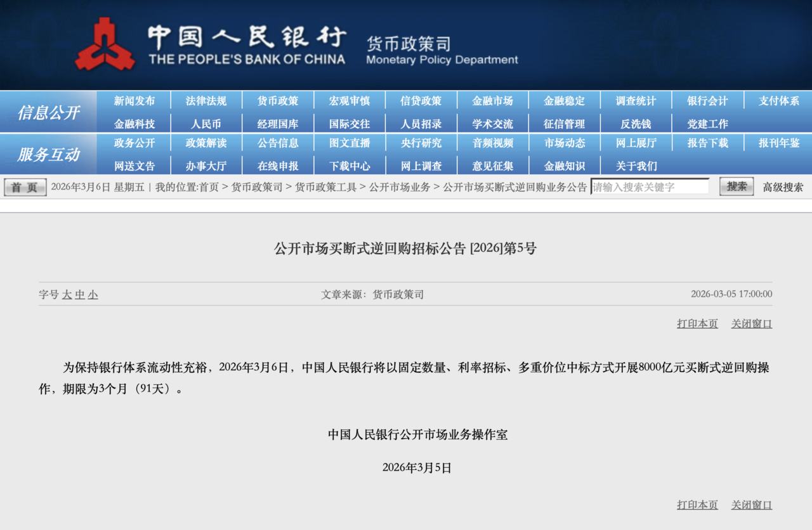Click 打印本页 to print the page
Screen dimensions: 812x530
point(697,323)
